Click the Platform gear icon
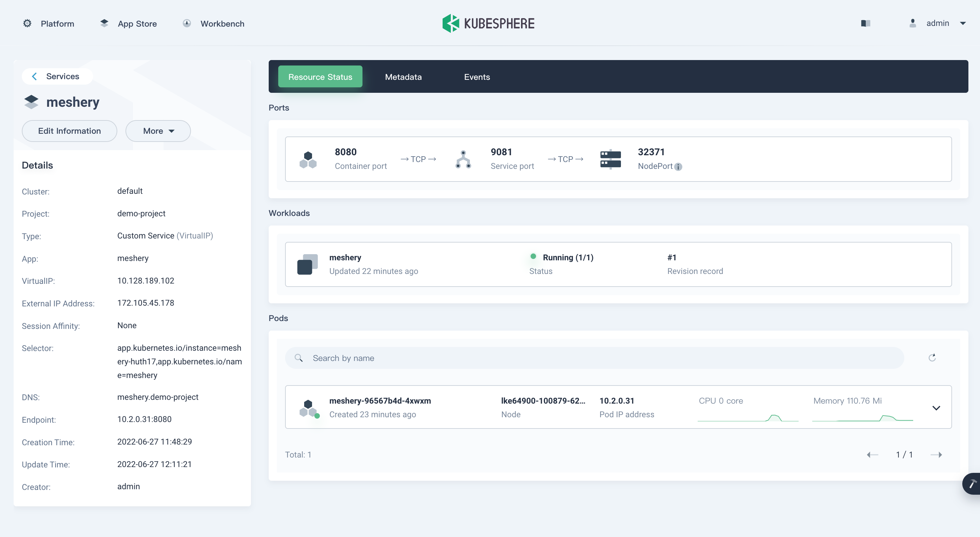Image resolution: width=980 pixels, height=537 pixels. 27,23
